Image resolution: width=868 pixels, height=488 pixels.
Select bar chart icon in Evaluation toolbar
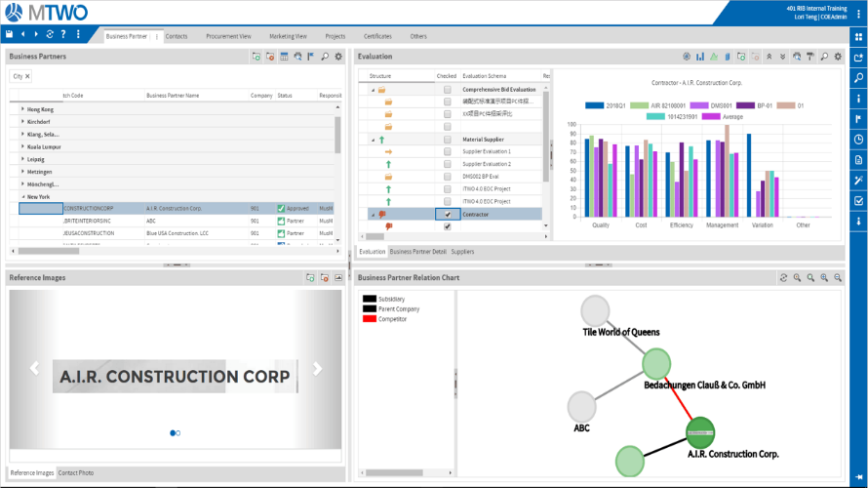[x=700, y=57]
